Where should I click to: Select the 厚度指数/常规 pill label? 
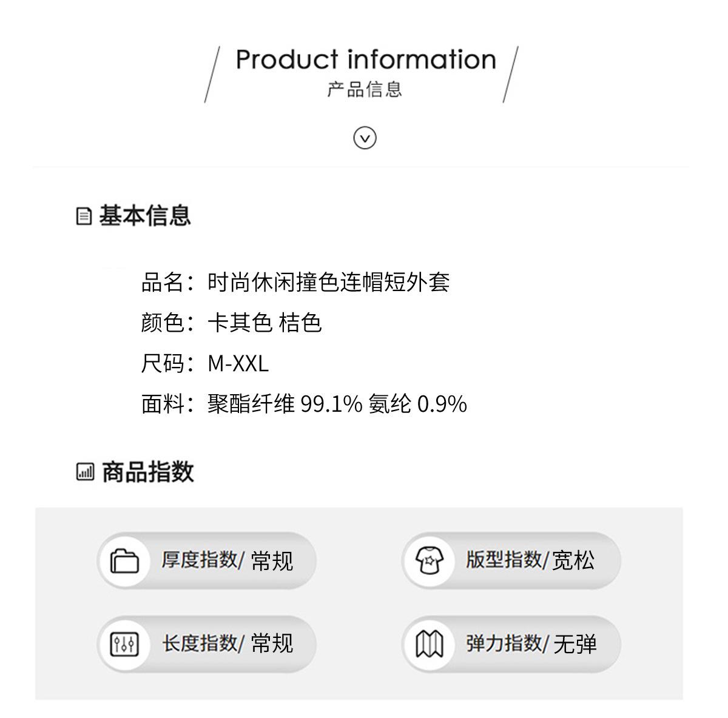tap(227, 560)
